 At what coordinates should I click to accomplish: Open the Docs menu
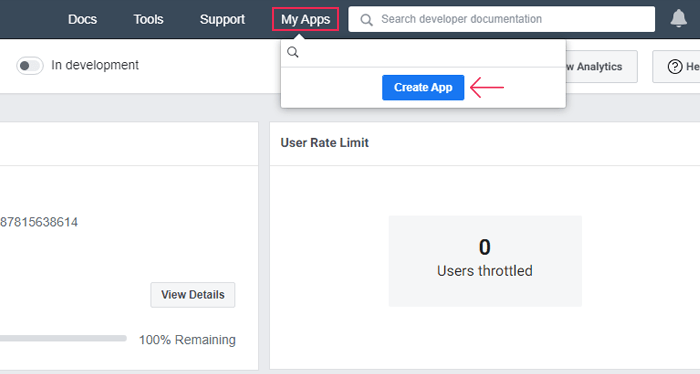pos(82,19)
